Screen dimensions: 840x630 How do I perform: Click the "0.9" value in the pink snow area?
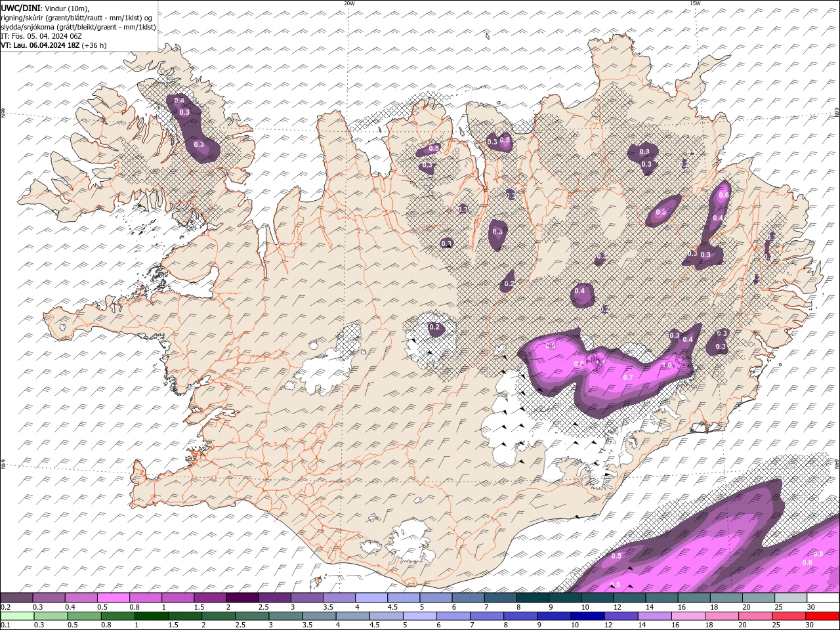point(551,345)
